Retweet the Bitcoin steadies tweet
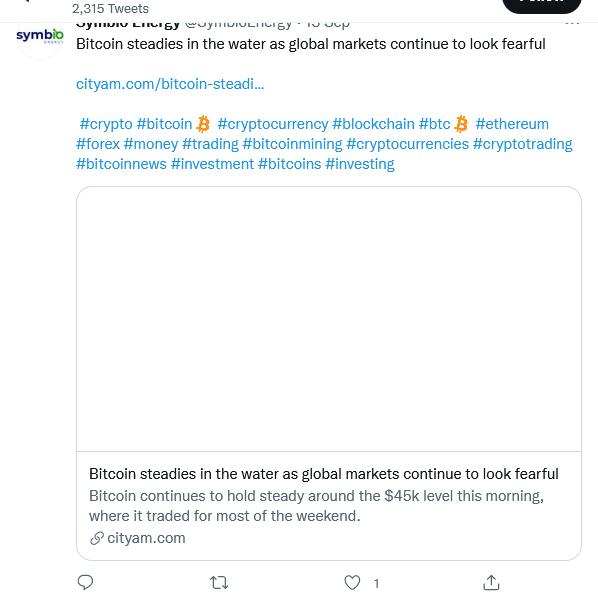This screenshot has height=604, width=598. (x=219, y=582)
